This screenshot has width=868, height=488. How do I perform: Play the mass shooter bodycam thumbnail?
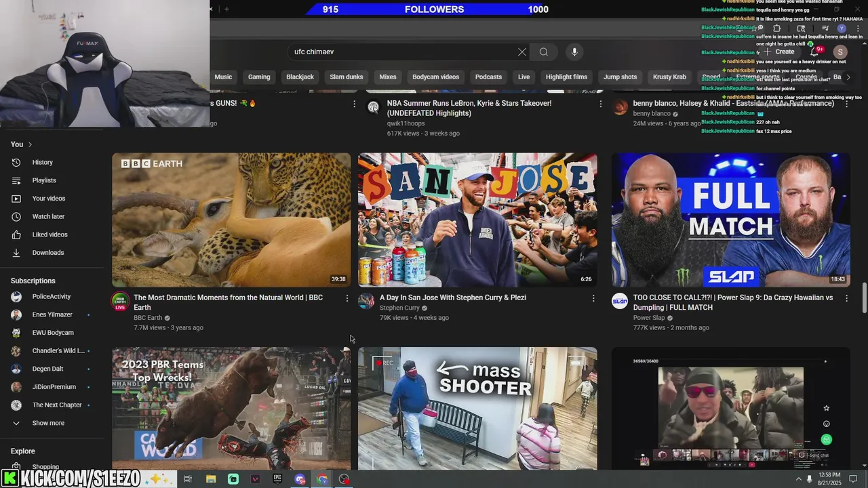477,409
